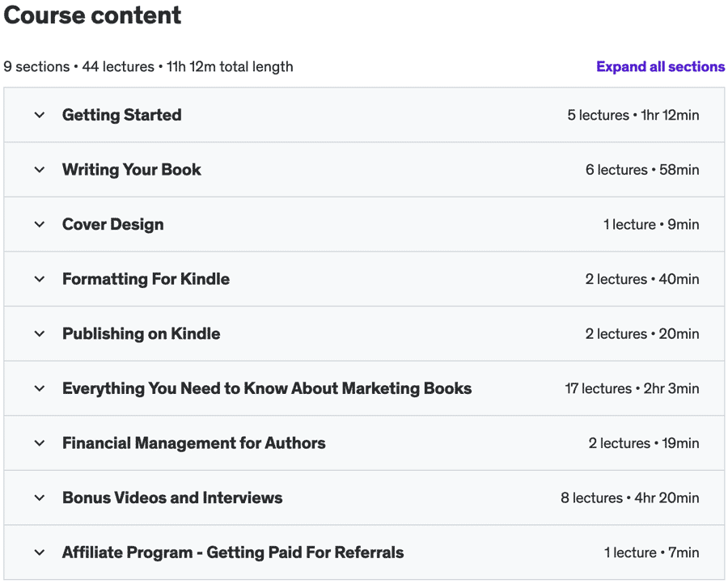The image size is (728, 584).
Task: Expand the Formatting For Kindle chevron
Action: point(40,279)
